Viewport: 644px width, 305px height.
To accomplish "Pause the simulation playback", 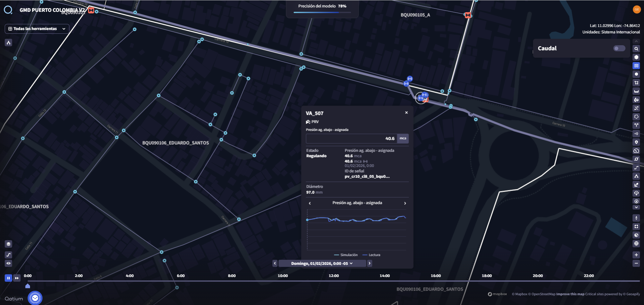I will (8, 278).
